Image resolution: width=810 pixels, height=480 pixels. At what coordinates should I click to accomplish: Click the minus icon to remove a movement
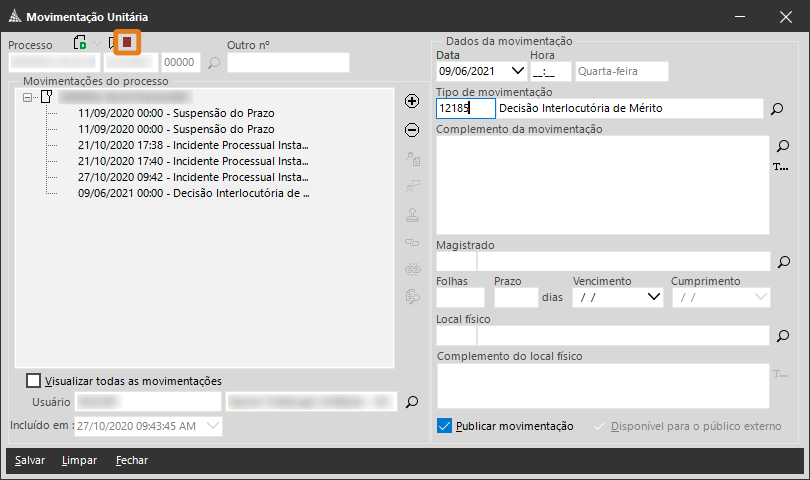click(x=412, y=130)
